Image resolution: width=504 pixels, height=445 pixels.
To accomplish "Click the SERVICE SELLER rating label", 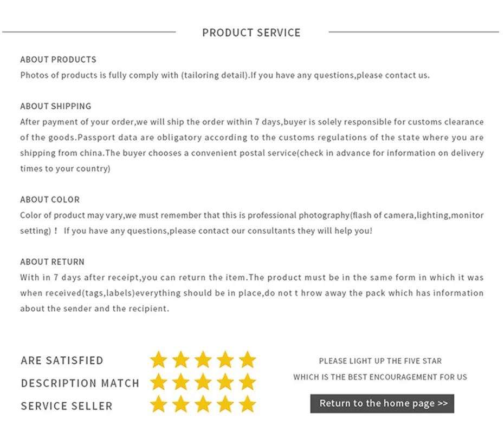I will [67, 406].
